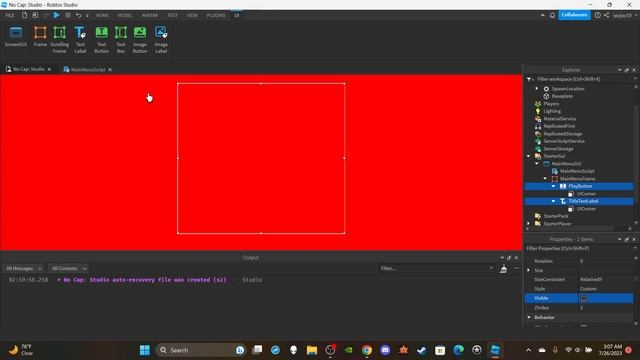Screen dimensions: 640x360
Task: Open the FILE menu
Action: 10,15
